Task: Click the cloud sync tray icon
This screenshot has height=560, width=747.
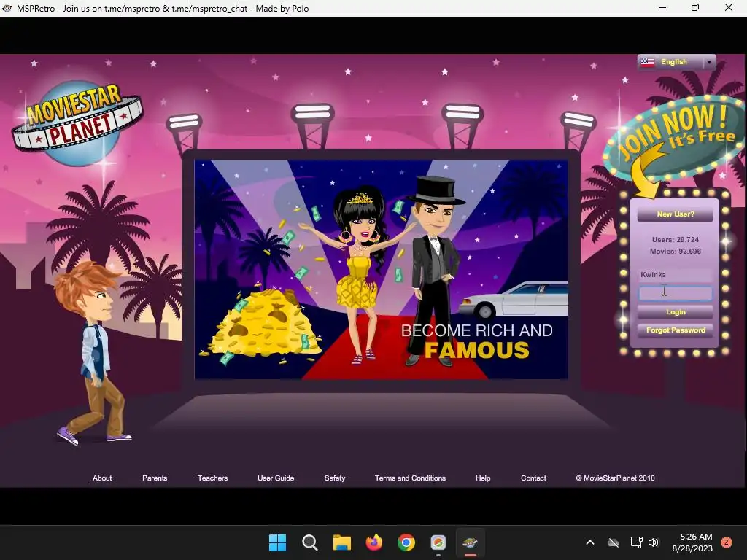Action: [x=614, y=542]
